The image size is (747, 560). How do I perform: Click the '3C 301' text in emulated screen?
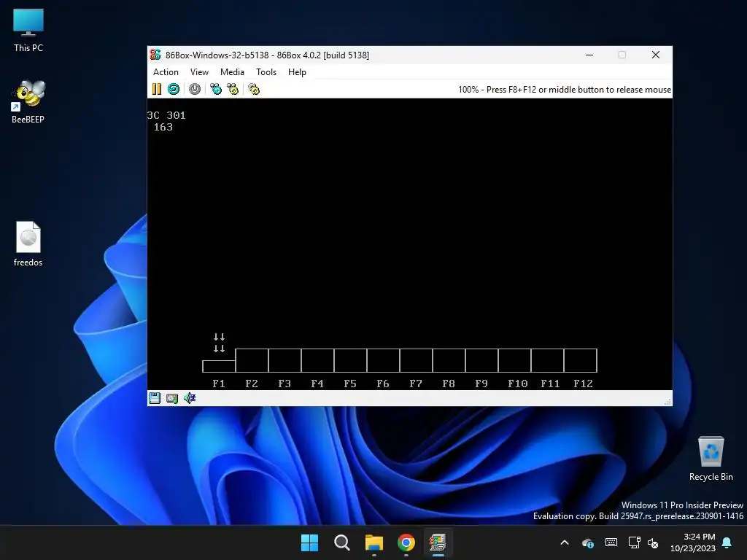(x=166, y=115)
